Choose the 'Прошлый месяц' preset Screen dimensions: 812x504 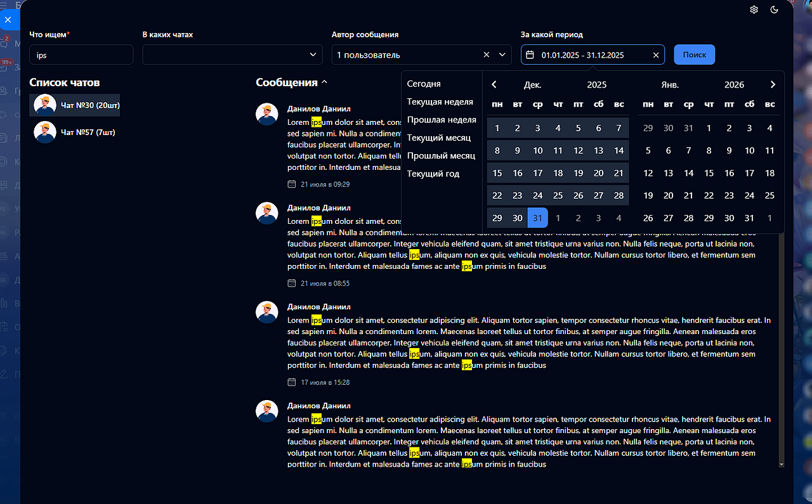click(x=441, y=155)
